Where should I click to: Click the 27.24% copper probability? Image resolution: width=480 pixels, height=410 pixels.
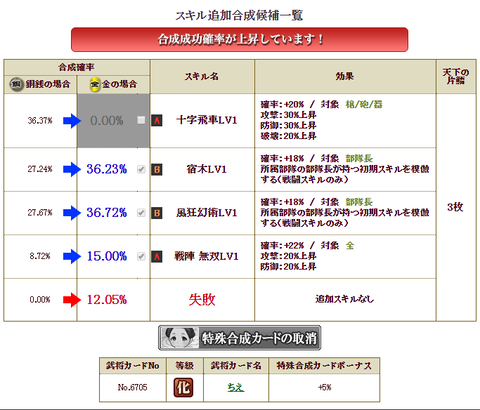40,169
